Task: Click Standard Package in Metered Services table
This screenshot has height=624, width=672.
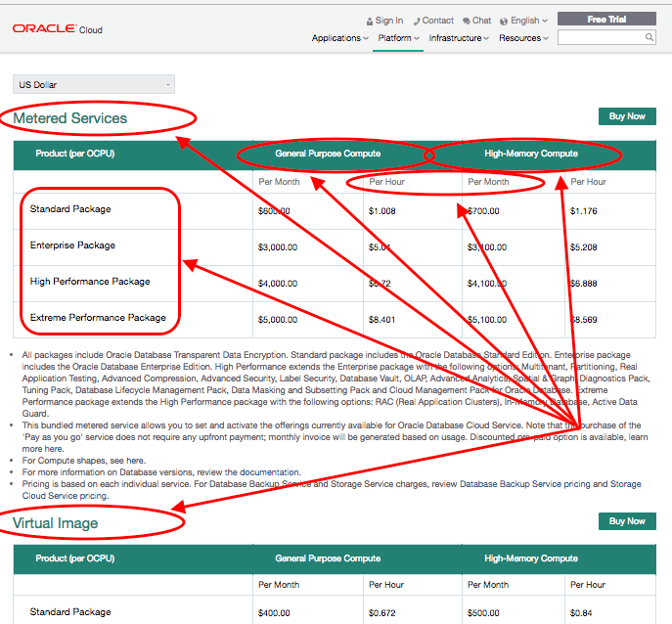Action: coord(70,209)
